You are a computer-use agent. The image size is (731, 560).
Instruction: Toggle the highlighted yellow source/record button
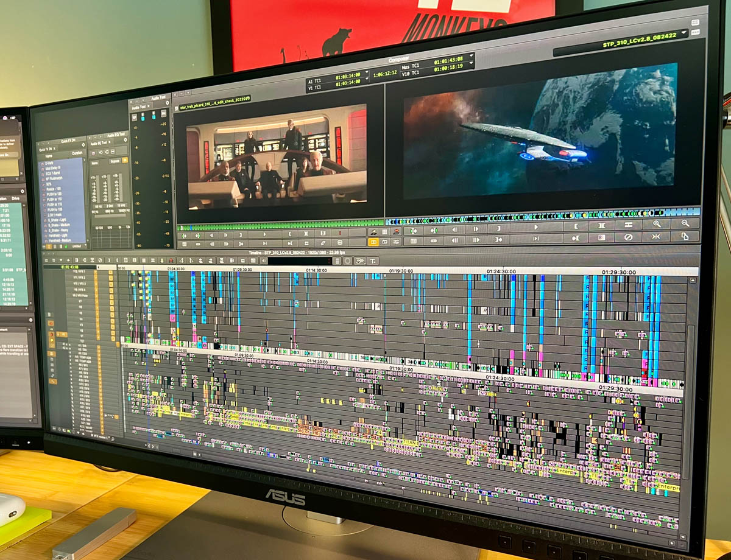coord(373,242)
